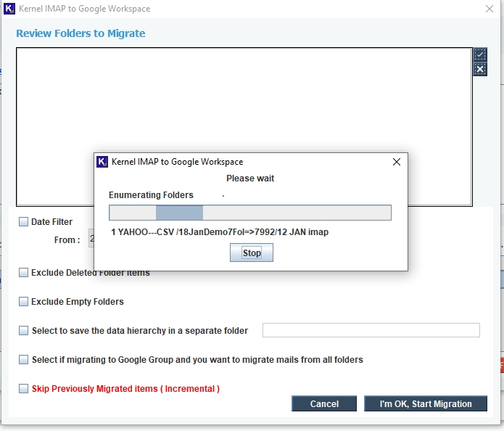The height and width of the screenshot is (431, 504).
Task: Click the Enumerating Folders progress bar
Action: [x=250, y=213]
